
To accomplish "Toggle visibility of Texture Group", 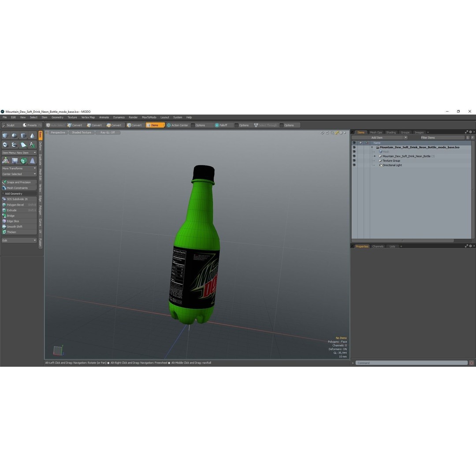I will point(354,160).
